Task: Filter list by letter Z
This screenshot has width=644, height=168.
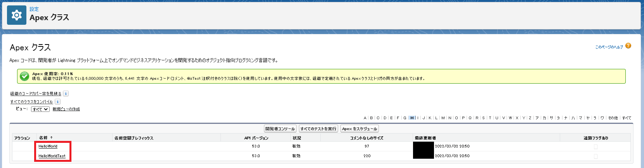Action: pyautogui.click(x=530, y=118)
